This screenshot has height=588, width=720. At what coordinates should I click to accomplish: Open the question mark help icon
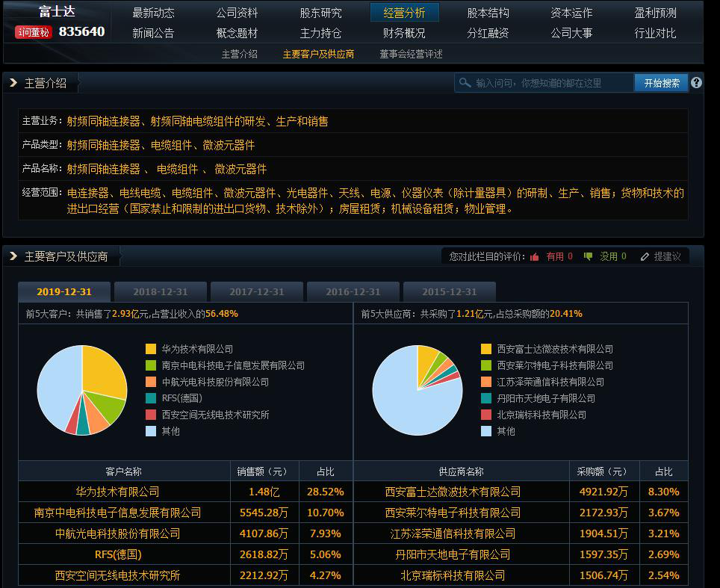[696, 83]
